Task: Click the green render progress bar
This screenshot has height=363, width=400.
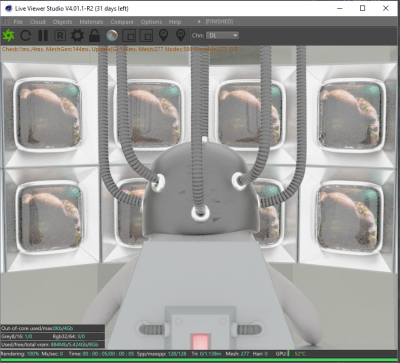Action: coord(200,360)
